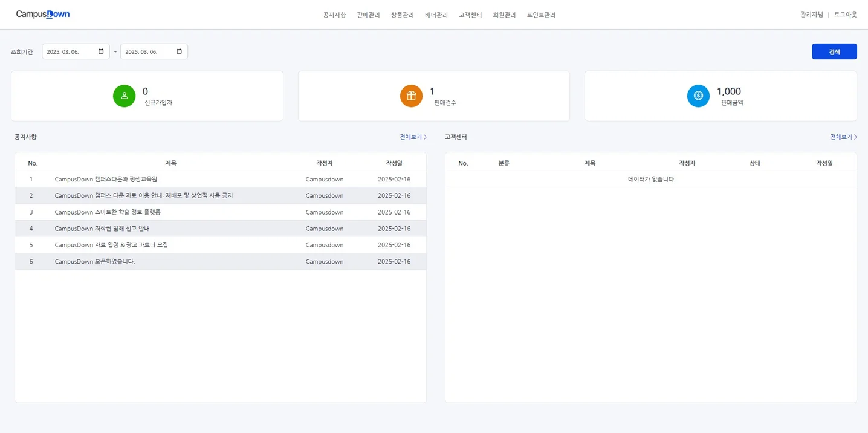Click the 조회기간 label
This screenshot has width=868, height=433.
click(x=22, y=52)
